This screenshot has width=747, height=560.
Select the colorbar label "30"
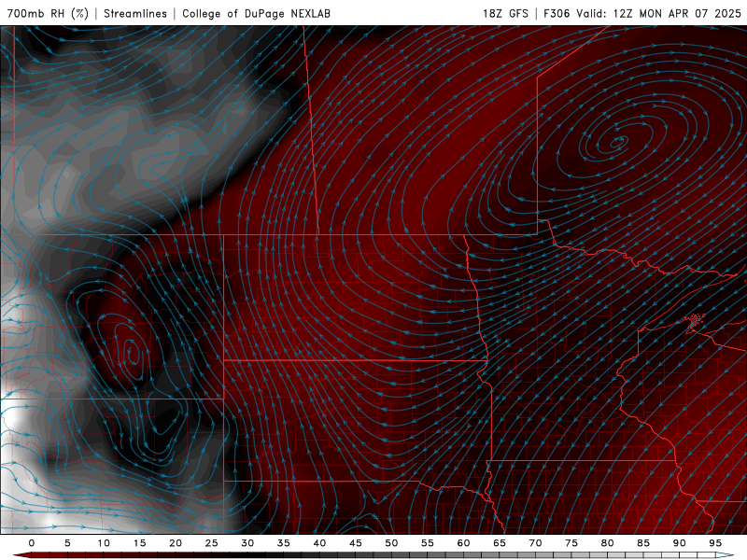click(x=247, y=543)
